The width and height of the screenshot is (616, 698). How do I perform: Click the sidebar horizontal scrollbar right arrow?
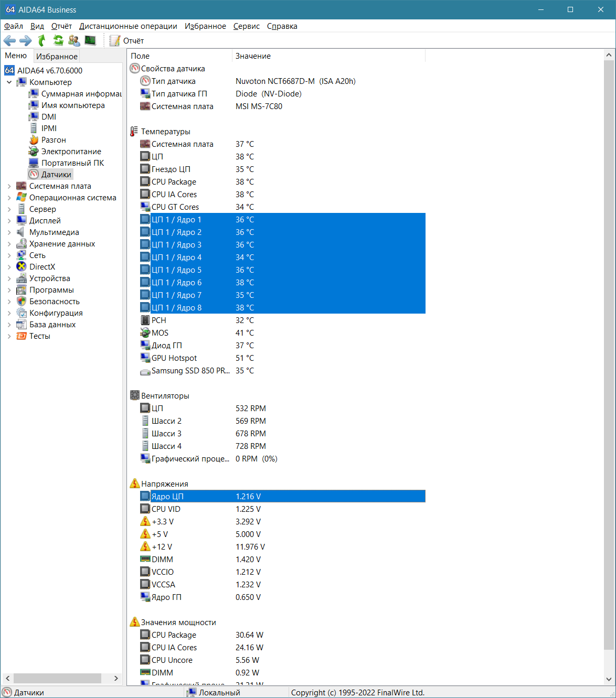(x=116, y=679)
